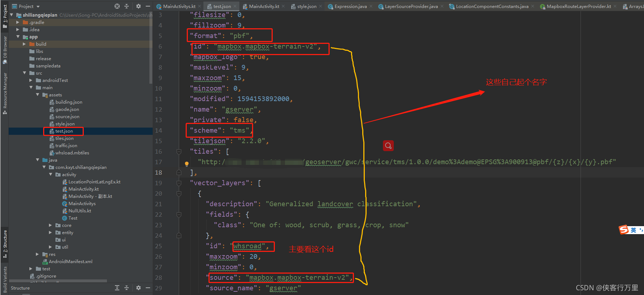Click the Sogou input method icon
644x295 pixels.
(x=624, y=230)
